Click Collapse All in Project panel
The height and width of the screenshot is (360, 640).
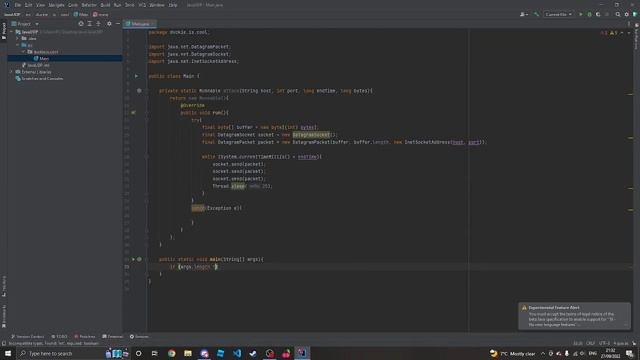click(98, 24)
